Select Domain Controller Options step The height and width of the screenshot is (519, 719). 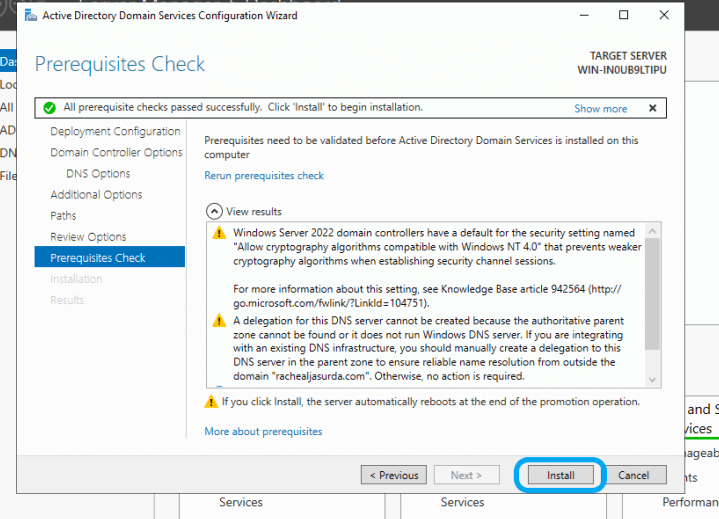[x=116, y=152]
